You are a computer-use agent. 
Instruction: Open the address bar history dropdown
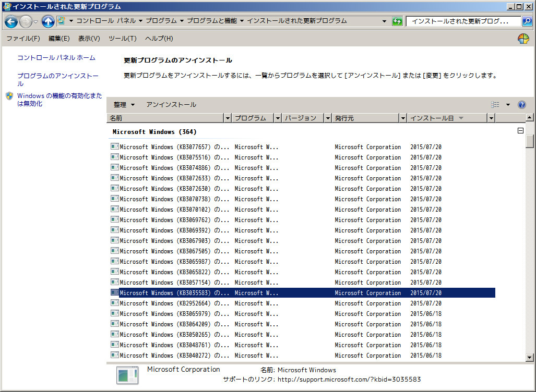point(384,21)
